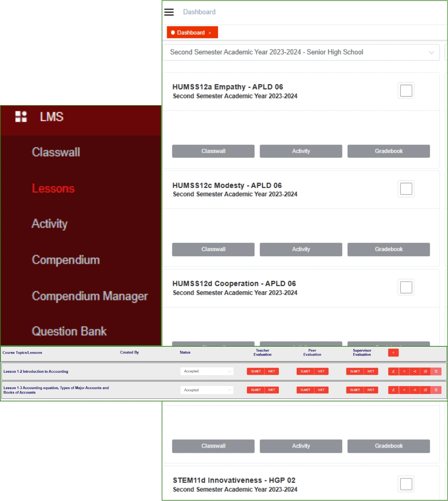Open Compendium Manager in the sidebar

[90, 296]
